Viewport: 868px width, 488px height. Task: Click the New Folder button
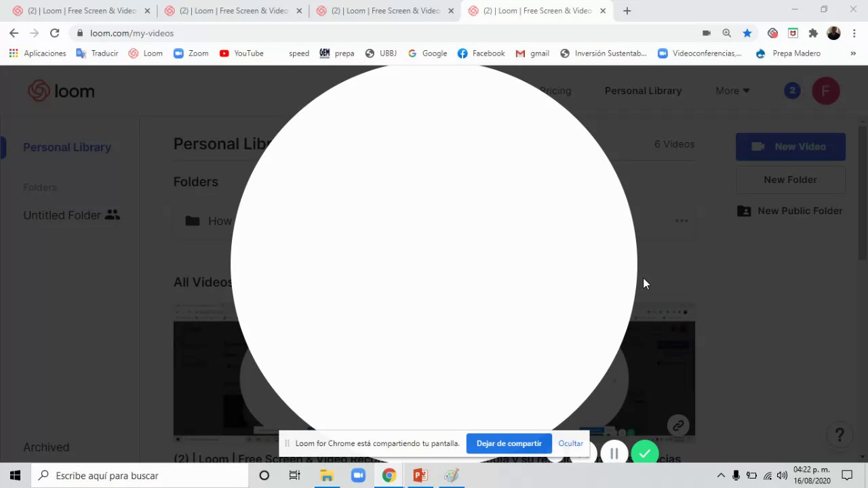click(x=791, y=180)
